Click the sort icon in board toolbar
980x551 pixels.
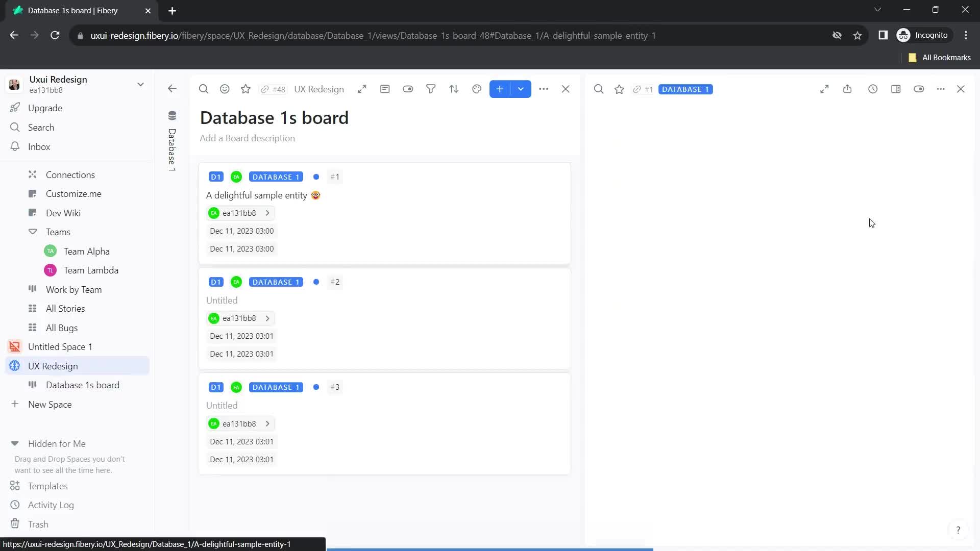tap(454, 89)
